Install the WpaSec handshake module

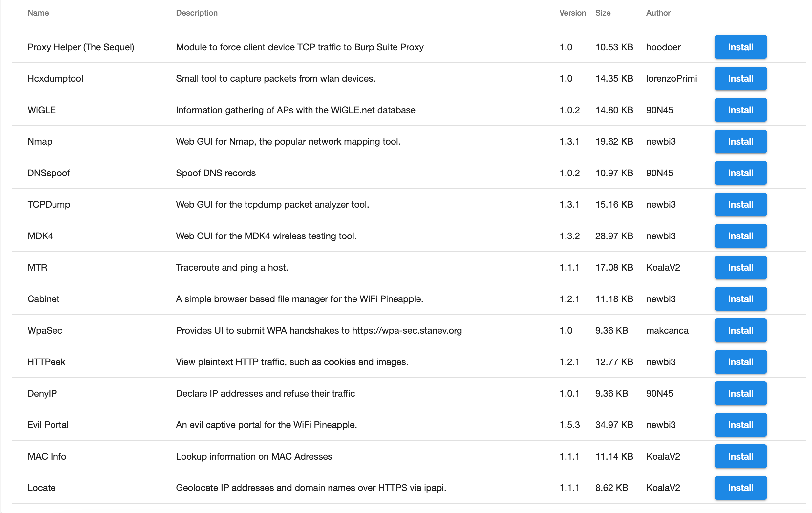[740, 330]
